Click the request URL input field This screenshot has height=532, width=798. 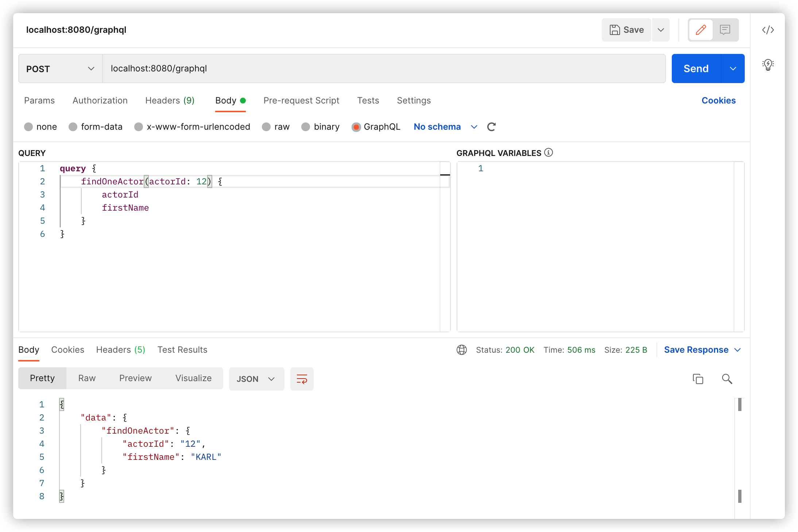pos(383,69)
